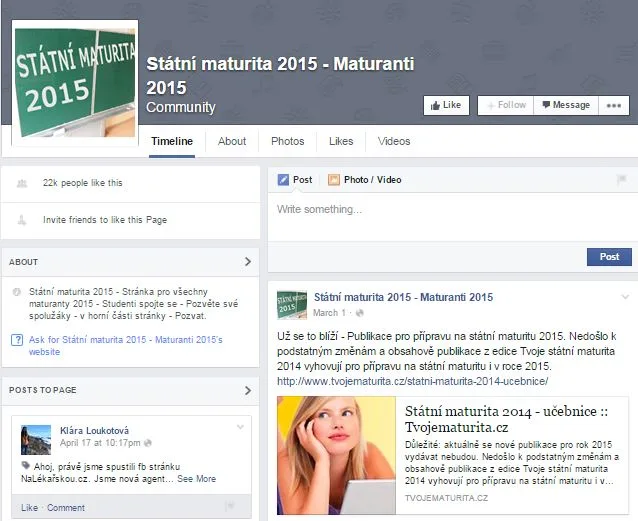Image resolution: width=638 pixels, height=521 pixels.
Task: Submit with the blue Post button
Action: pyautogui.click(x=609, y=257)
